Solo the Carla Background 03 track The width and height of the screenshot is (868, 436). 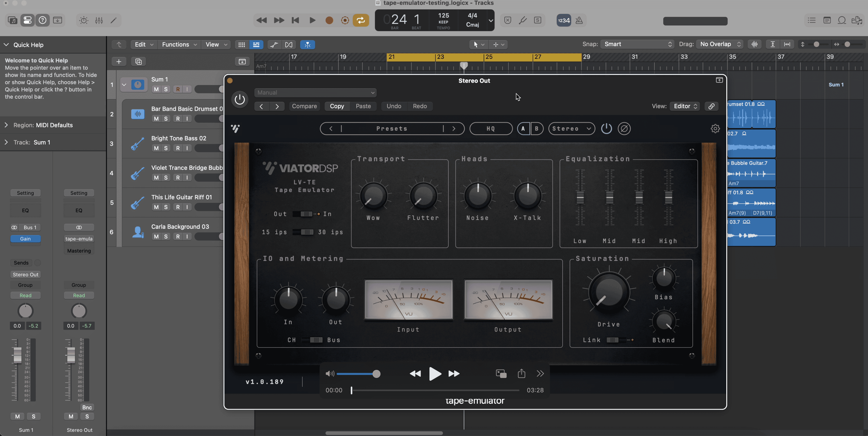click(166, 236)
